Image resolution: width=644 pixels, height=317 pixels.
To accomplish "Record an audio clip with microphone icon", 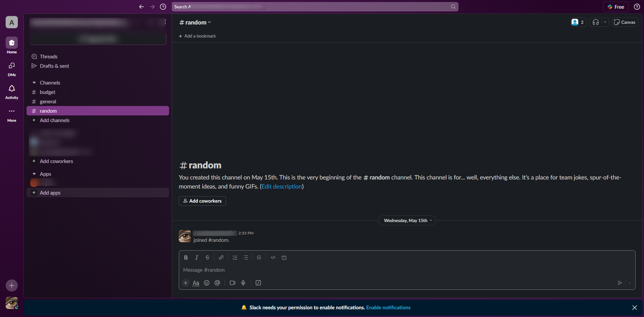I will [x=243, y=283].
